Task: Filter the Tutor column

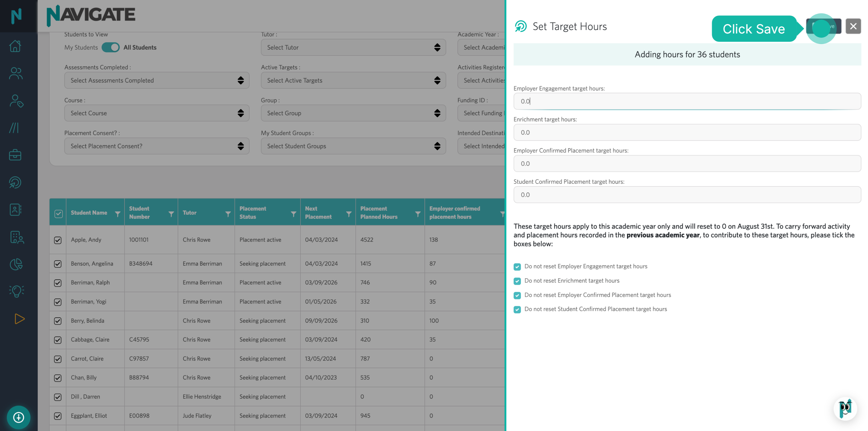Action: (x=228, y=214)
